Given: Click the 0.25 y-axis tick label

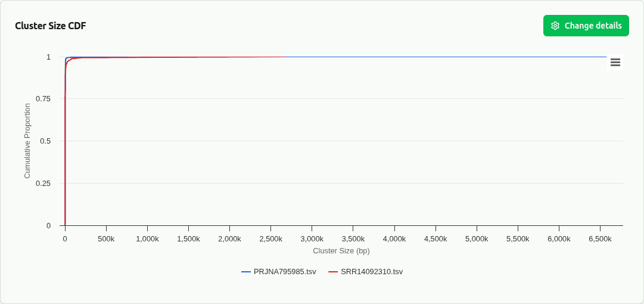Looking at the screenshot, I should tap(43, 183).
